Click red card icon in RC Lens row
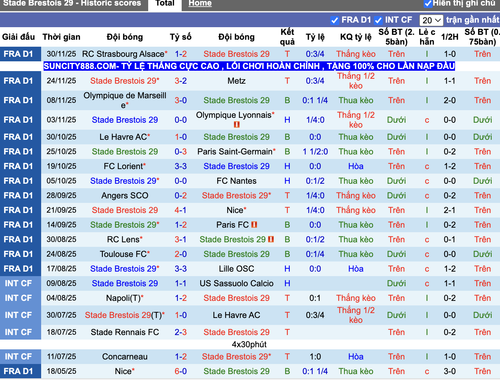Viewport: 500px width, 380px height. [x=271, y=239]
